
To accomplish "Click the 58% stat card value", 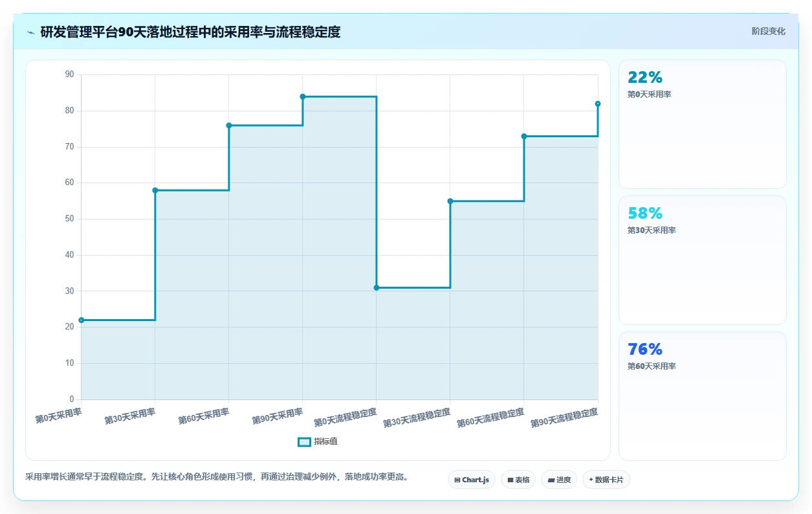I will point(645,214).
